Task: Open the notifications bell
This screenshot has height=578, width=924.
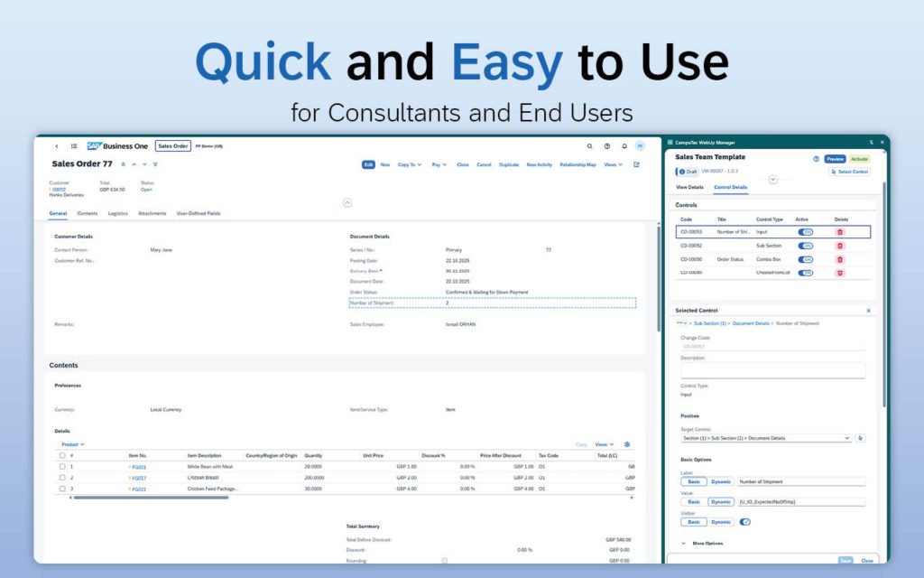Action: [x=624, y=146]
